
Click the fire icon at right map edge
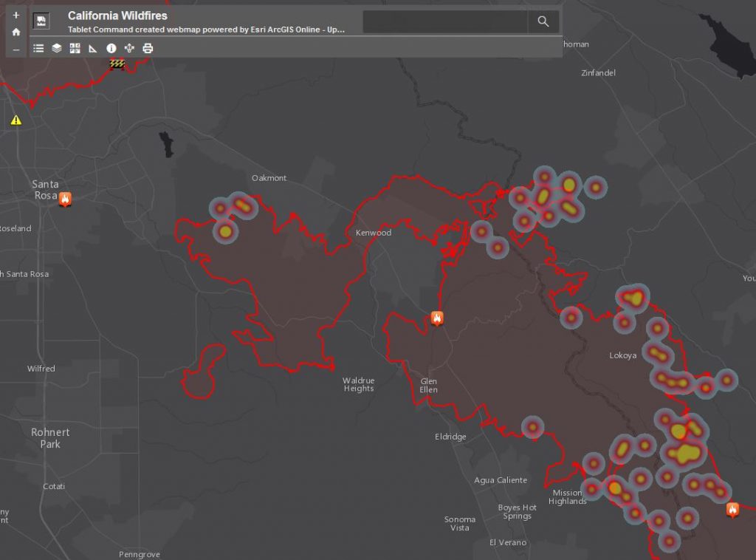tap(732, 509)
